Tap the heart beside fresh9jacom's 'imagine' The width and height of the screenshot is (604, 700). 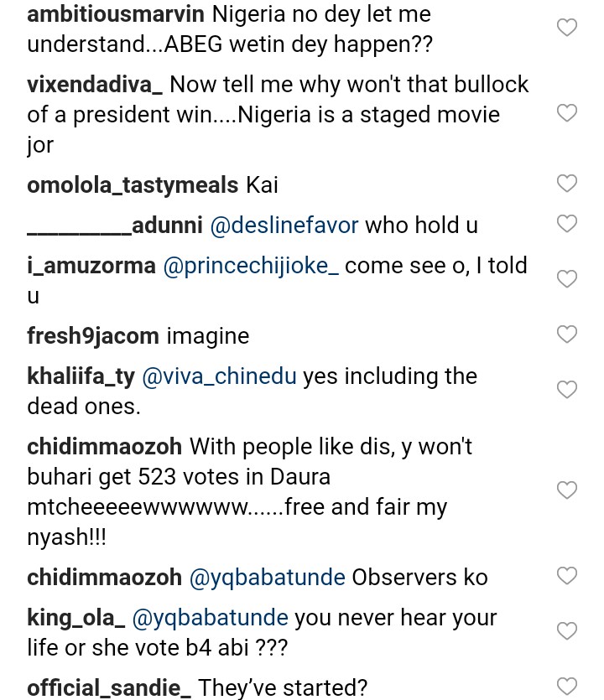tap(567, 334)
